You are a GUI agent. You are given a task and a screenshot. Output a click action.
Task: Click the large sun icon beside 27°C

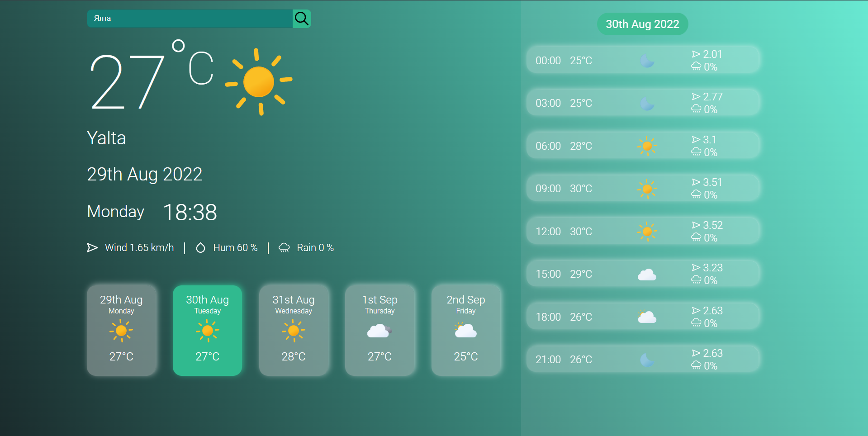[x=259, y=82]
